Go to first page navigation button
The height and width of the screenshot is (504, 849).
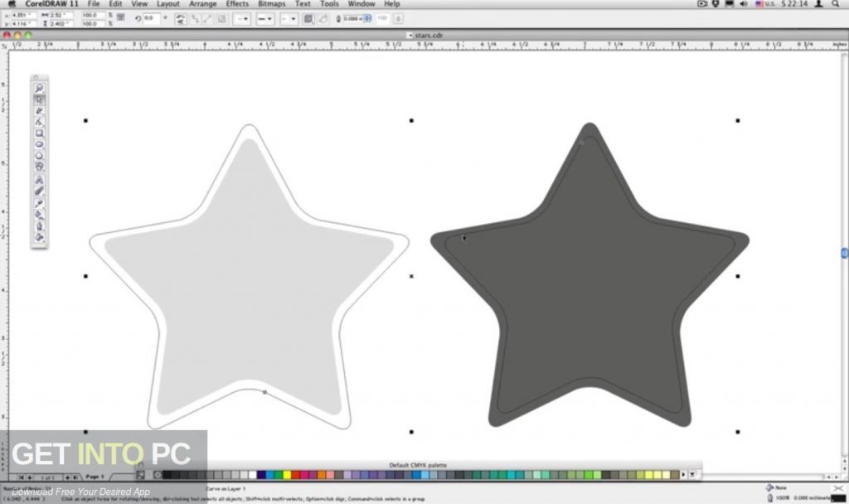(22, 477)
